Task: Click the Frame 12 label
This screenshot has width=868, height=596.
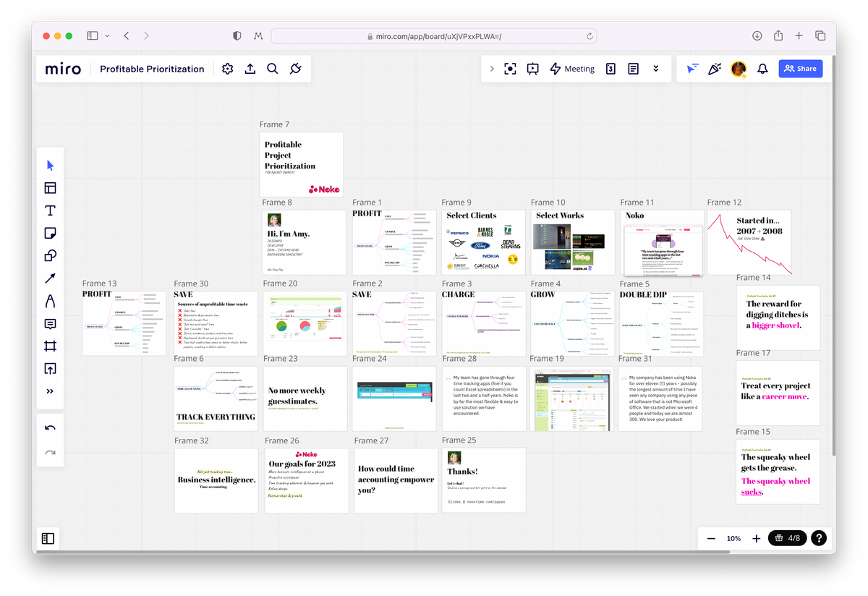Action: (724, 203)
